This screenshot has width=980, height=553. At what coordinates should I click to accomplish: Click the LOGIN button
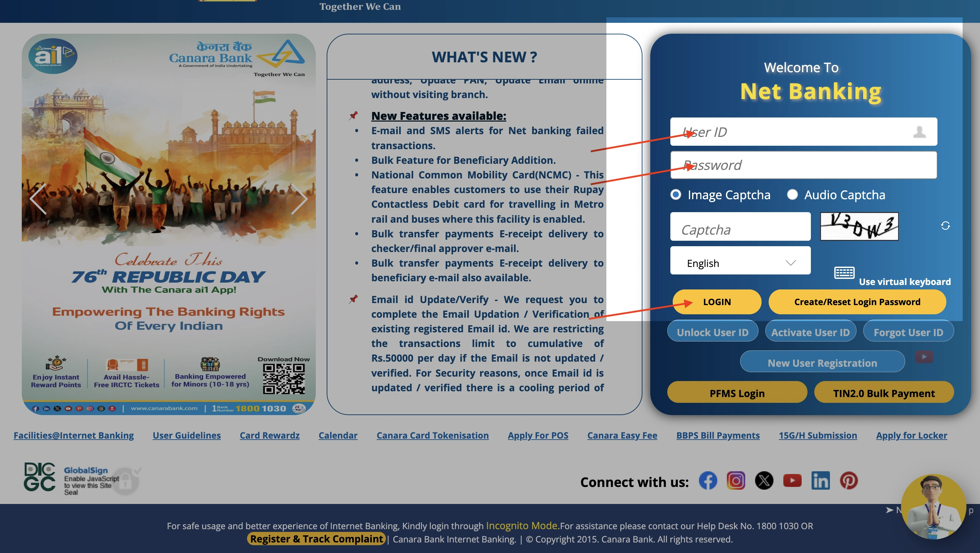tap(717, 302)
